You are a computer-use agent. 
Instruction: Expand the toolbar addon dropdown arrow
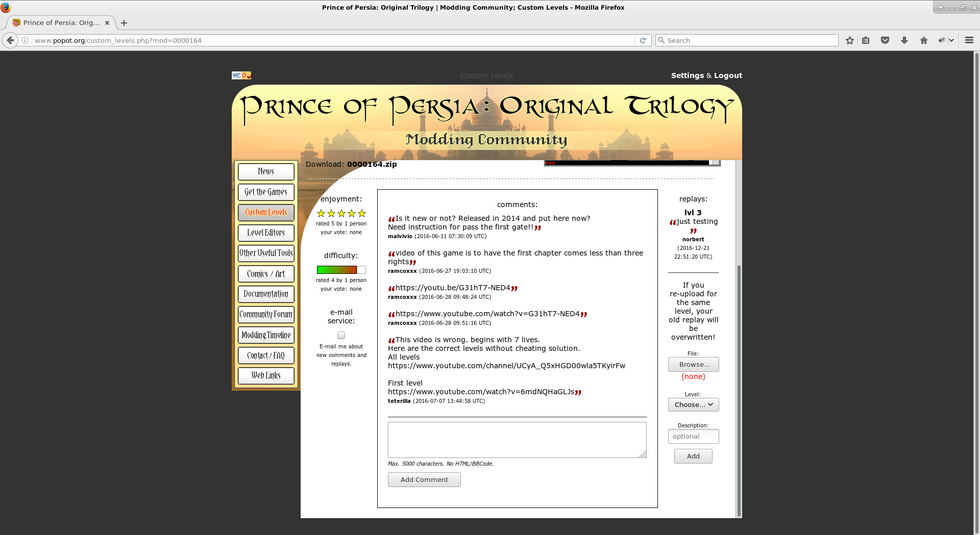coord(951,40)
